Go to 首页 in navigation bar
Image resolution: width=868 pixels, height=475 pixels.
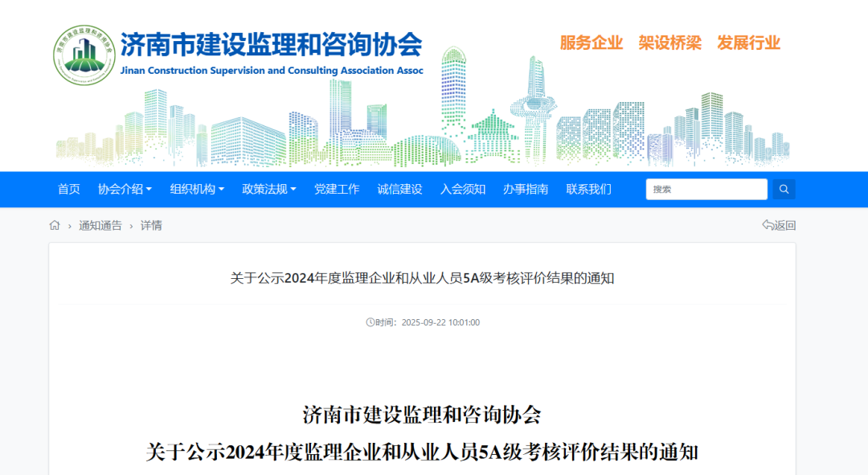[69, 190]
